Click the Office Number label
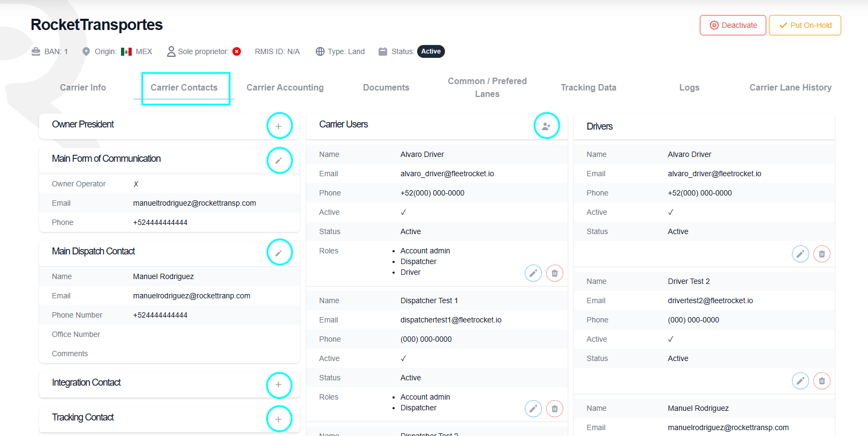This screenshot has height=436, width=868. tap(76, 334)
